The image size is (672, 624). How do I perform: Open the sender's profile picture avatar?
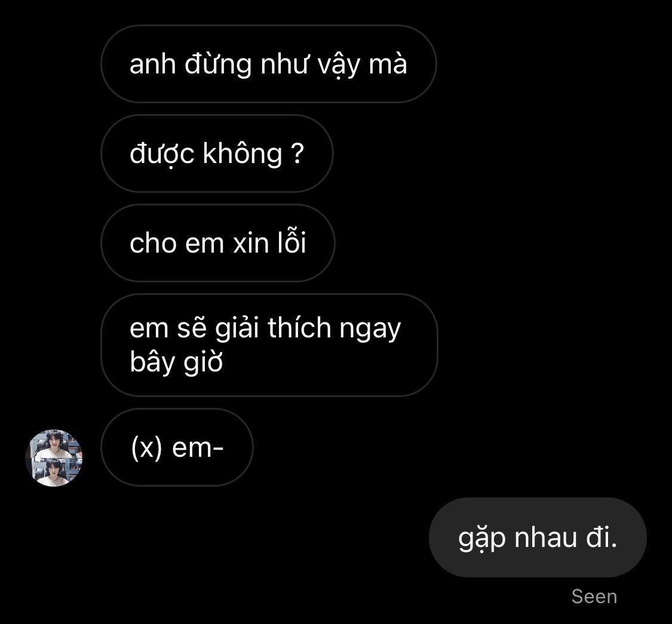tap(54, 458)
